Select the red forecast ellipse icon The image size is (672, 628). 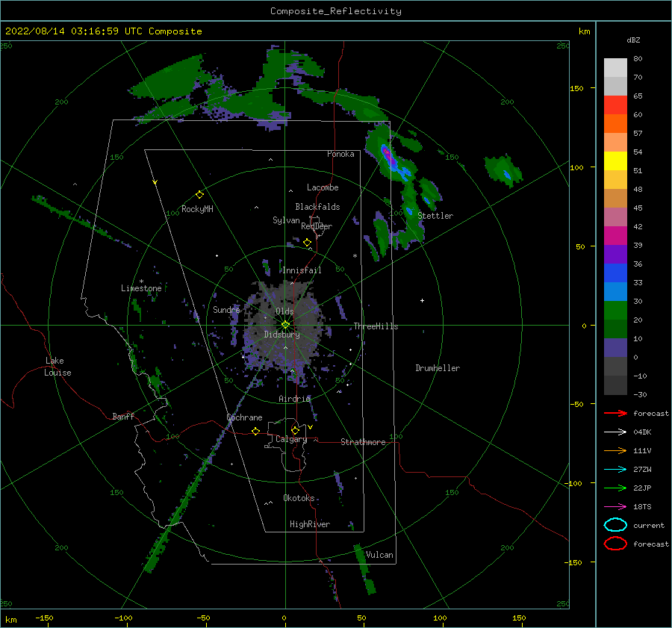(615, 544)
